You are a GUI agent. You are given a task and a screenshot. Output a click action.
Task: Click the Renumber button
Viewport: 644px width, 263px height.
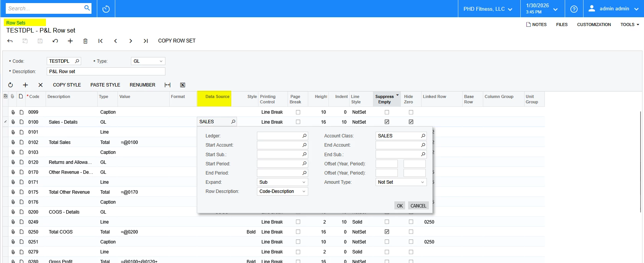pos(142,85)
